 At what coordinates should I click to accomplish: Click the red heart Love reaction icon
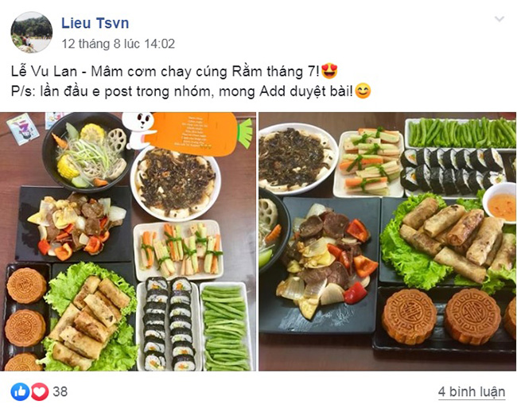pyautogui.click(x=40, y=391)
